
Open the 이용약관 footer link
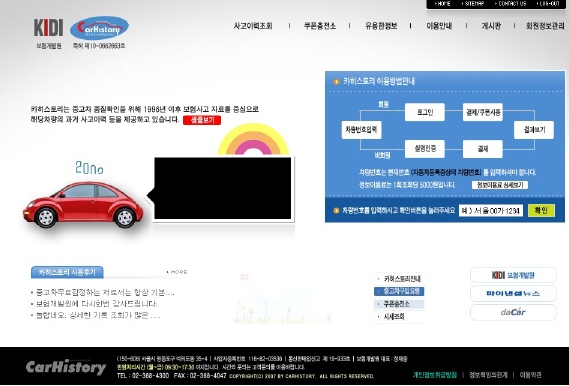click(x=530, y=375)
